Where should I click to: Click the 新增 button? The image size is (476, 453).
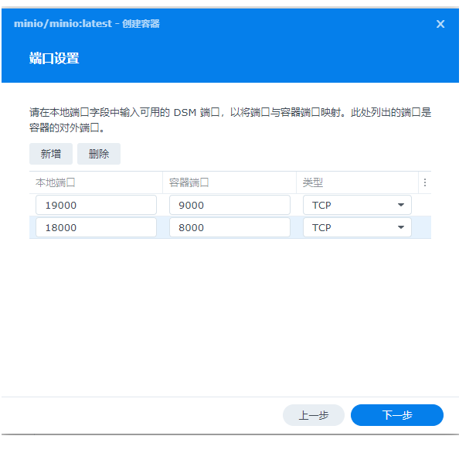[51, 154]
